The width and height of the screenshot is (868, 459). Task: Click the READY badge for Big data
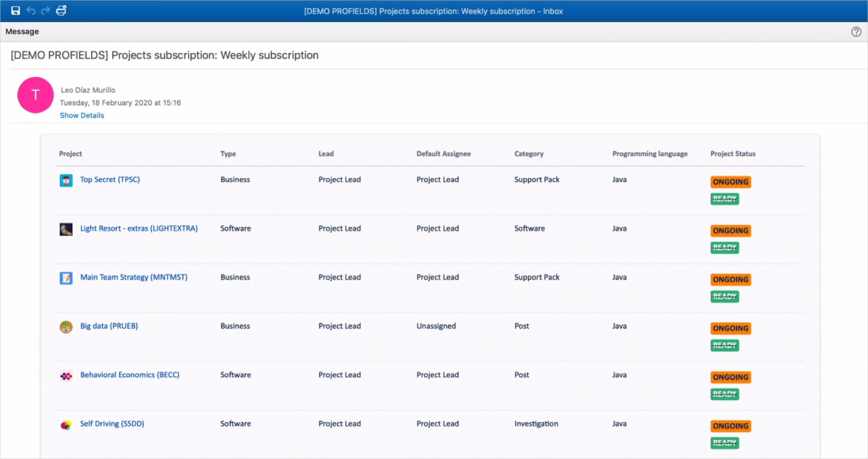tap(725, 345)
